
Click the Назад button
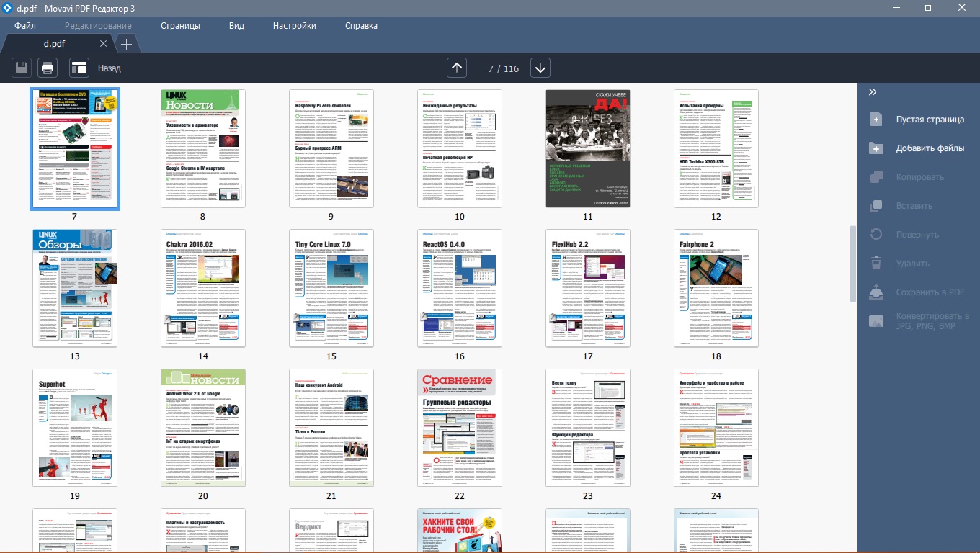point(110,68)
